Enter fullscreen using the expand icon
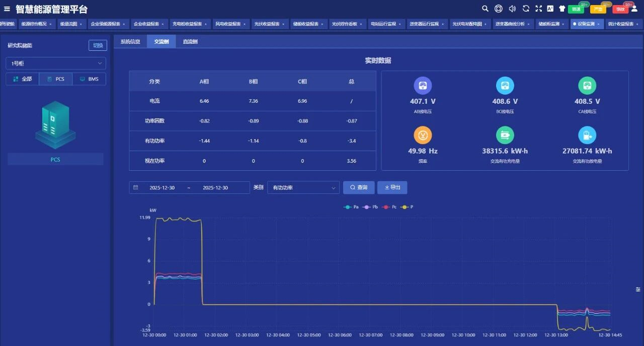 click(539, 9)
